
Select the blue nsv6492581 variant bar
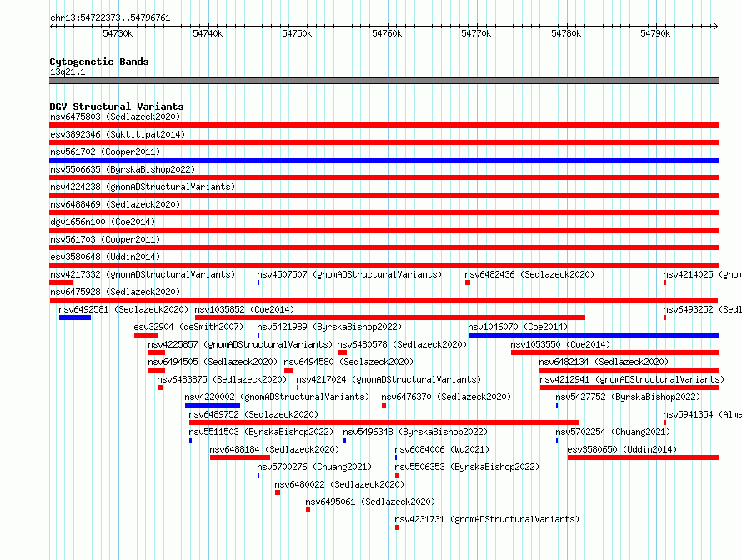click(75, 317)
